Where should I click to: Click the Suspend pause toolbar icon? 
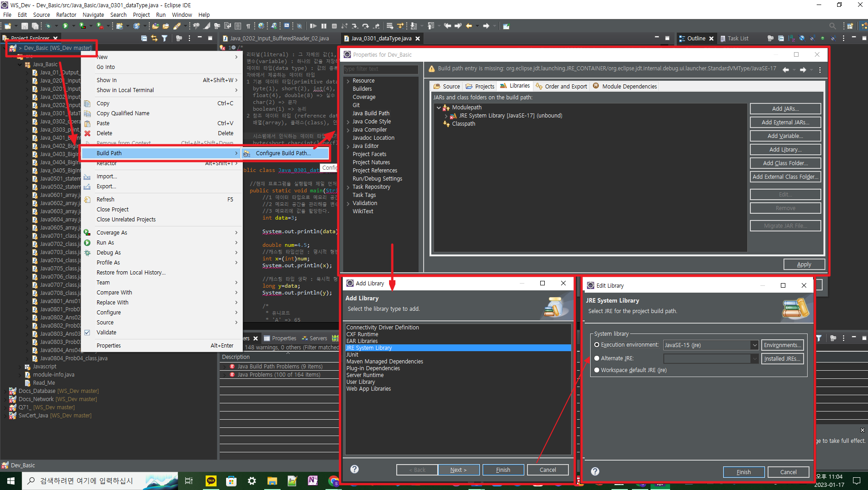click(324, 26)
